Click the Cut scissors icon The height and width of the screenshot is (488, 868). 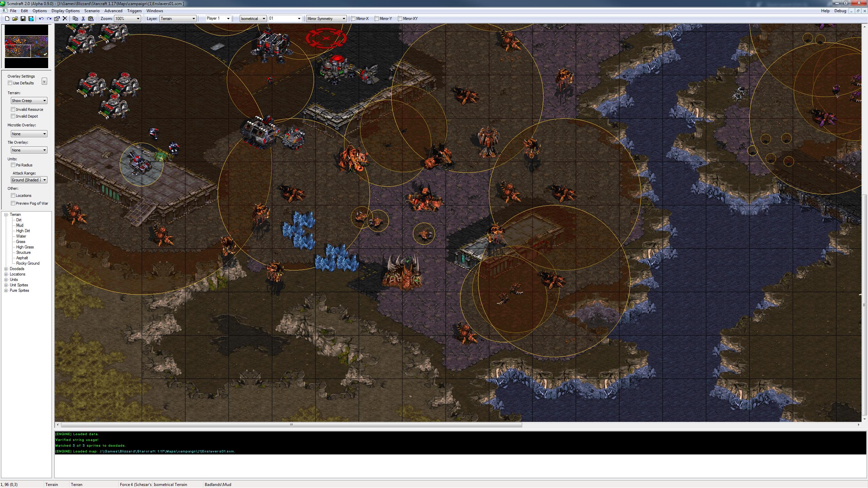click(83, 19)
